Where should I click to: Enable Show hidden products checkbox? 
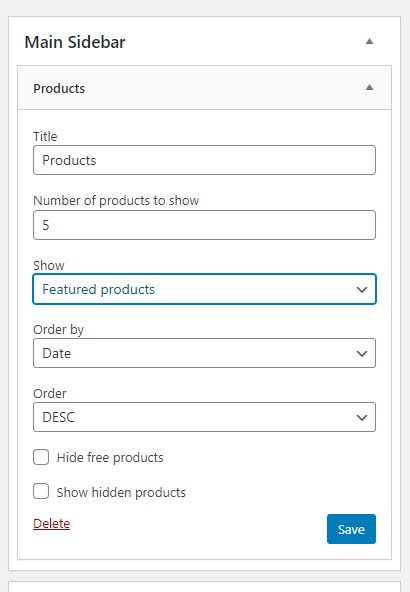click(x=41, y=492)
